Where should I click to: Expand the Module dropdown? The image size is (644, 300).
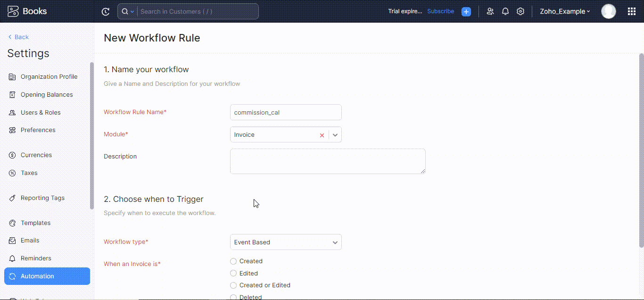click(335, 134)
